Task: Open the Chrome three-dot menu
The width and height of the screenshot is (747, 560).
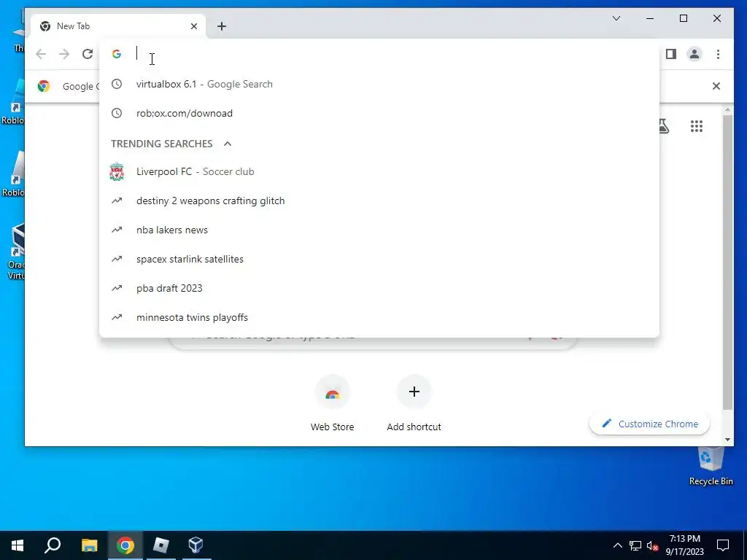Action: click(x=718, y=54)
